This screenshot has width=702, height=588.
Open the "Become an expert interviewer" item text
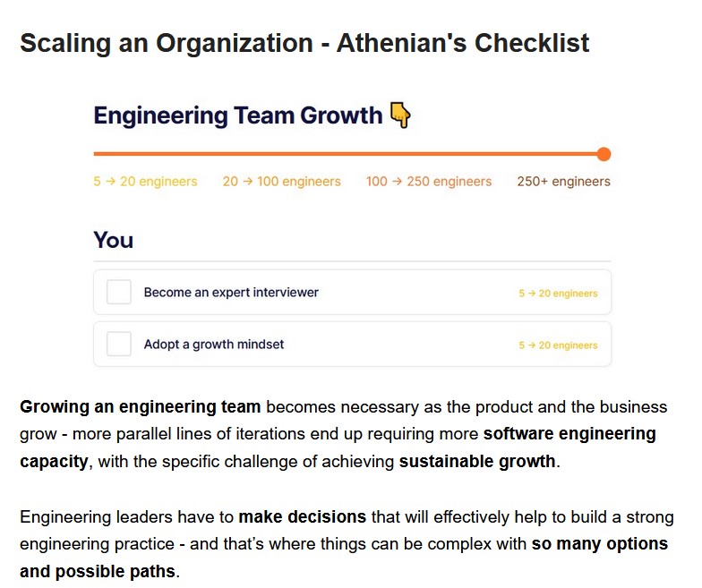pos(231,292)
